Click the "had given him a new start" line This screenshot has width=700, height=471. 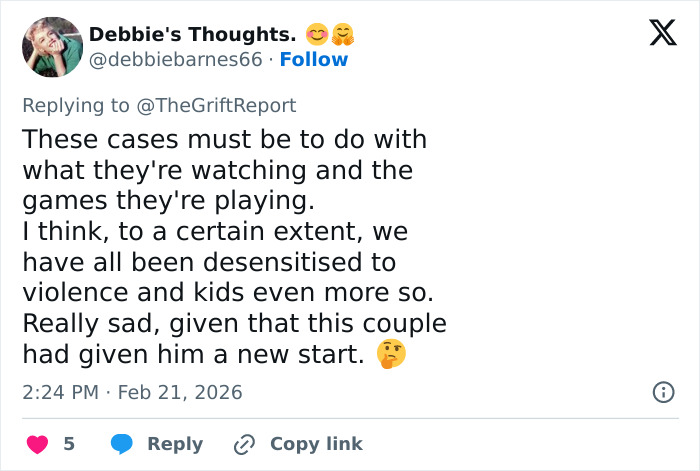tap(193, 355)
